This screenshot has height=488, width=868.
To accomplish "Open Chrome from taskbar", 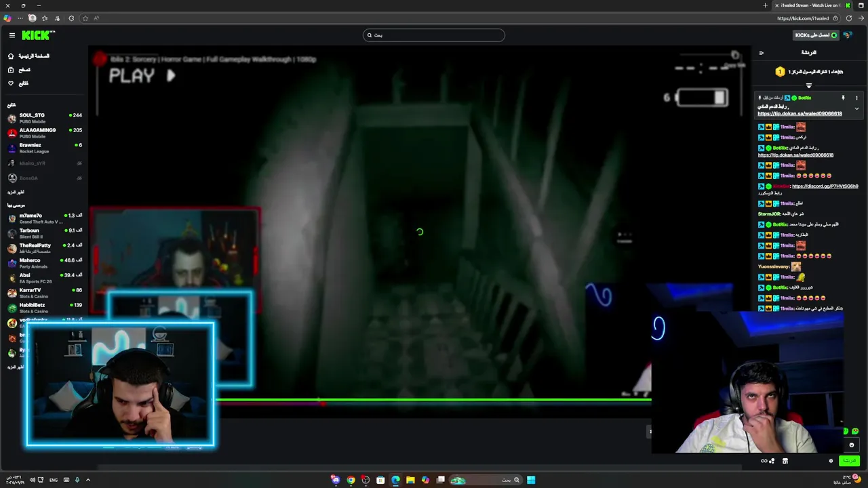I will coord(351,480).
